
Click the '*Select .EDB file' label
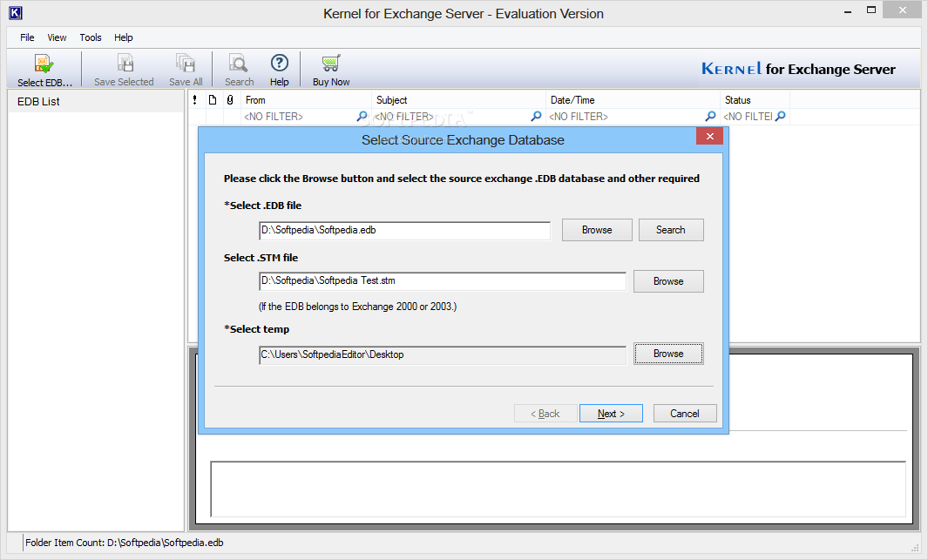coord(263,206)
